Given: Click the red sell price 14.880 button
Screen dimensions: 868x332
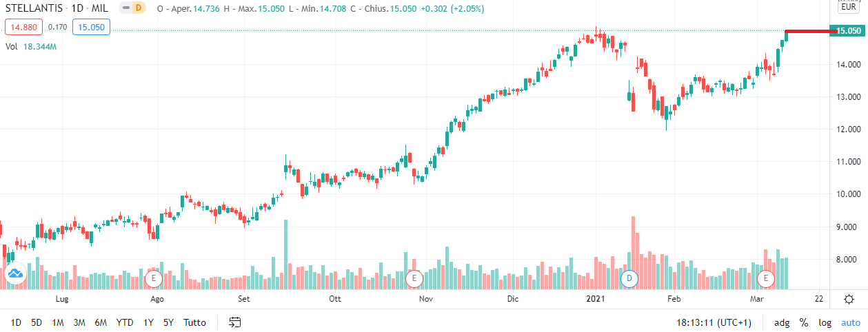Looking at the screenshot, I should [x=23, y=28].
